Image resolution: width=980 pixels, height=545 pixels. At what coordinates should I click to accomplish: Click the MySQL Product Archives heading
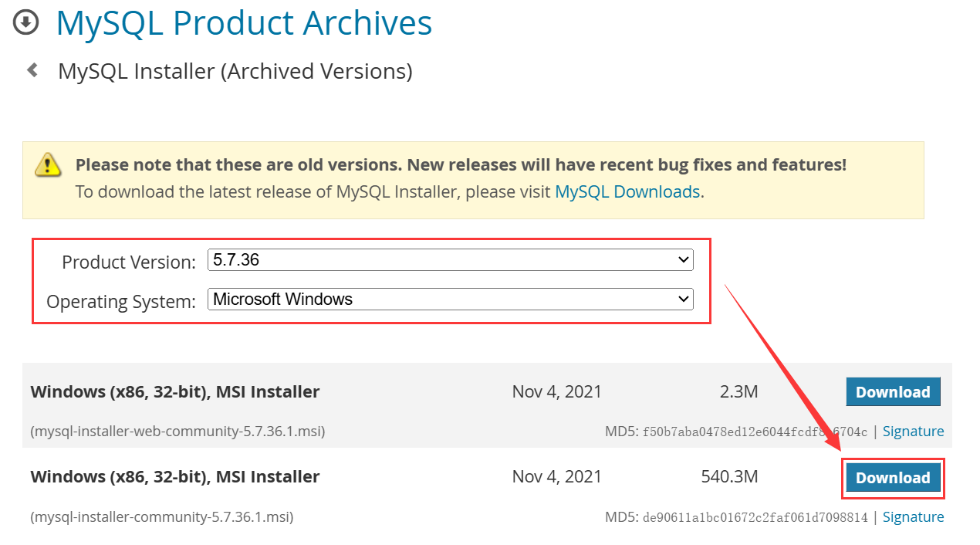(x=244, y=23)
